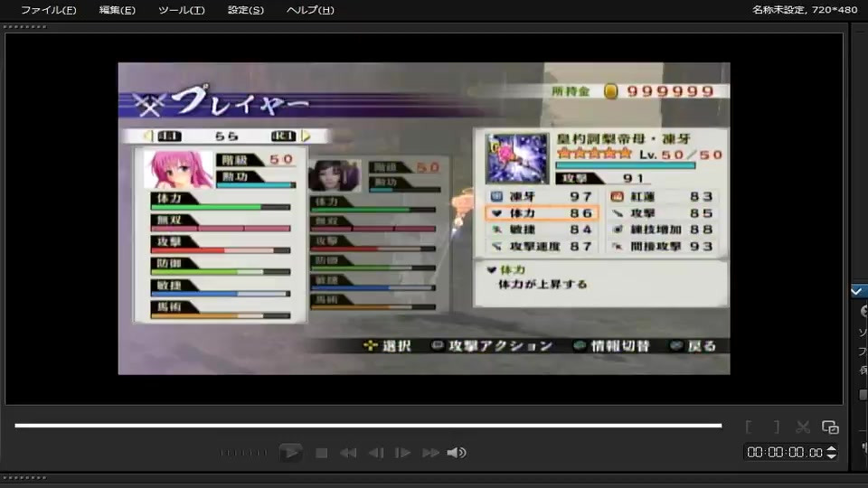
Task: Split the clip with the scissors icon
Action: 803,427
